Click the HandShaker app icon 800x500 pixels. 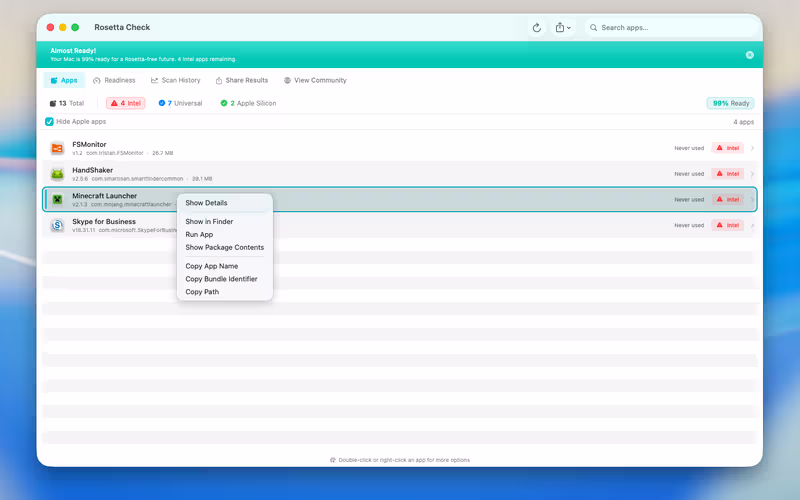(57, 173)
